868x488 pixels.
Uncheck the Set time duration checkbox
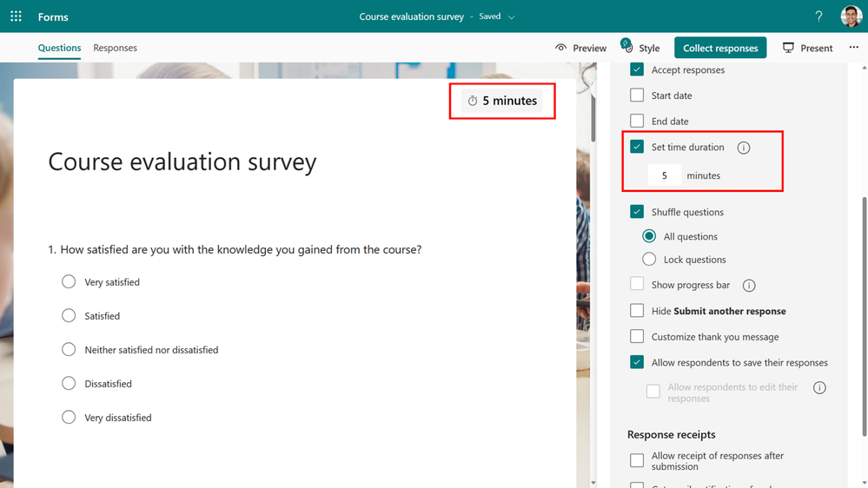click(637, 147)
